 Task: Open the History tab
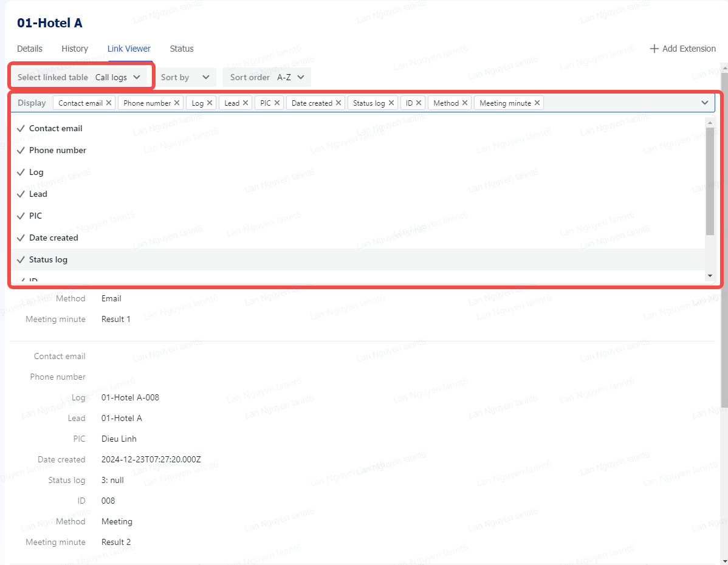[x=75, y=49]
